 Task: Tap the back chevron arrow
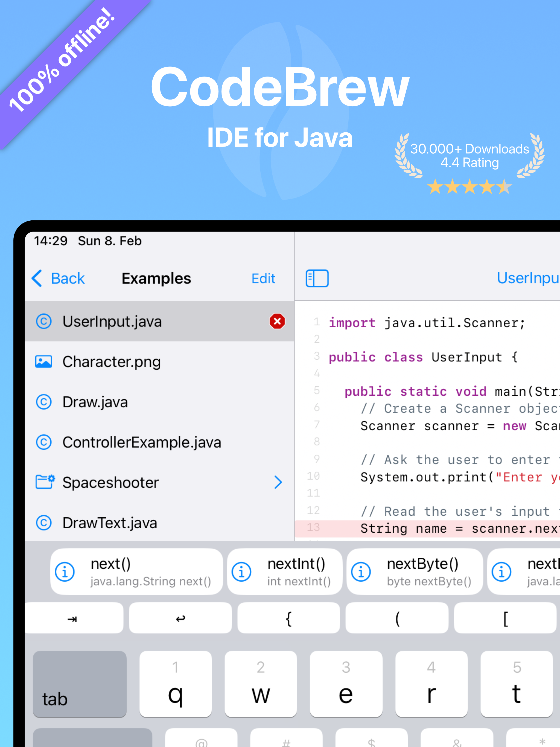(x=37, y=278)
